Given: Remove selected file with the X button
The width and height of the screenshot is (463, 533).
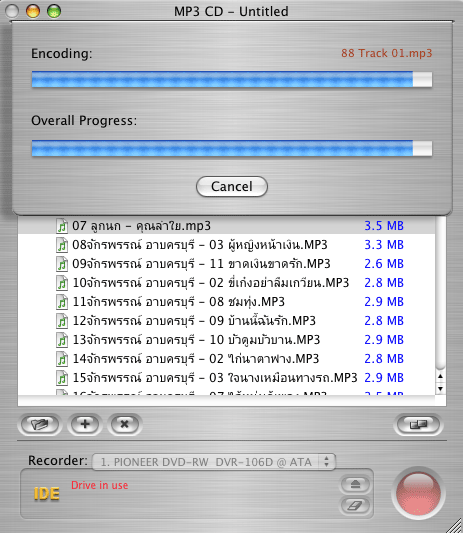Looking at the screenshot, I should tap(125, 424).
